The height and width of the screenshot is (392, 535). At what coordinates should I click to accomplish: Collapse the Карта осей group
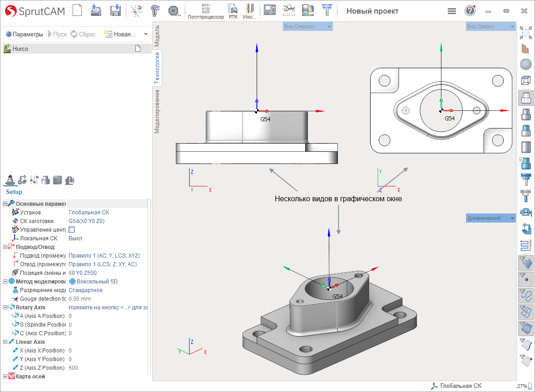coord(5,376)
